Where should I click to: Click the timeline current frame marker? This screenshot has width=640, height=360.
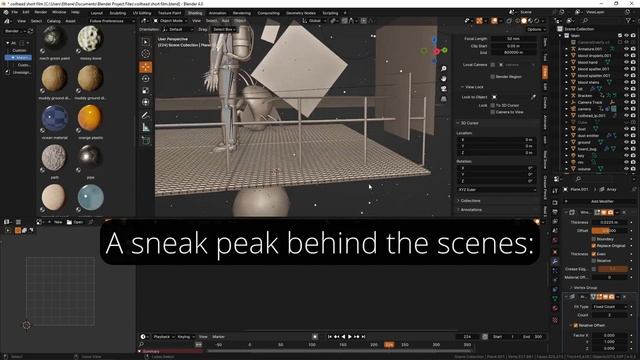389,345
